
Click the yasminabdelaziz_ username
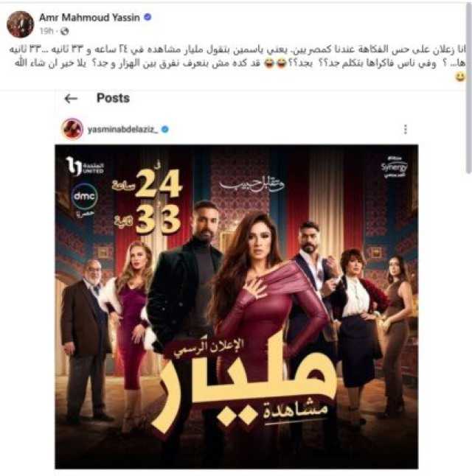(x=122, y=130)
